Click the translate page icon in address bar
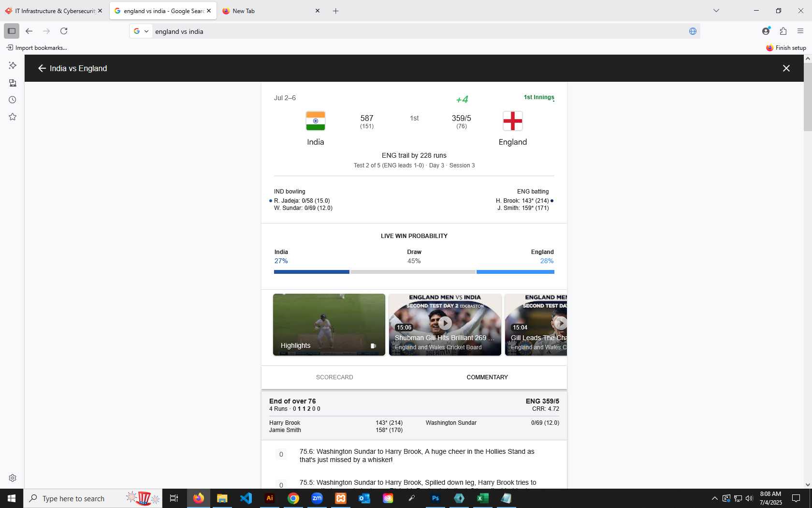The width and height of the screenshot is (812, 508). coord(693,31)
